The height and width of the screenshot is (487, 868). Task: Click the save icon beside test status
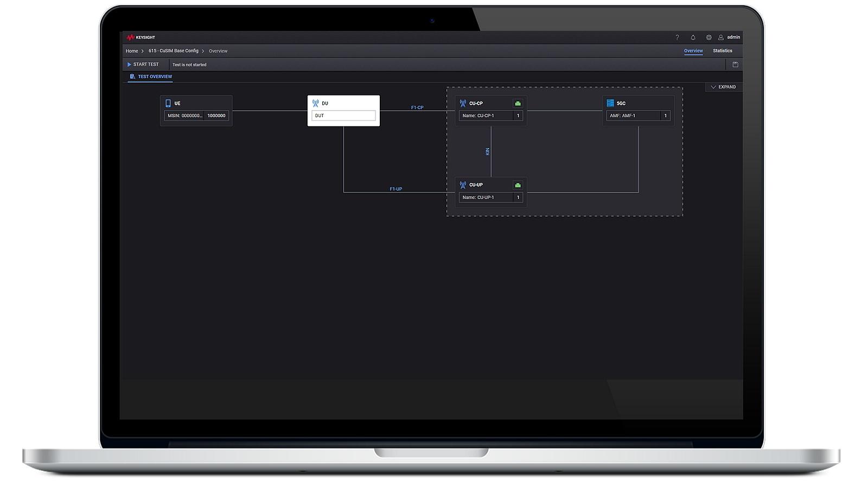(x=735, y=65)
